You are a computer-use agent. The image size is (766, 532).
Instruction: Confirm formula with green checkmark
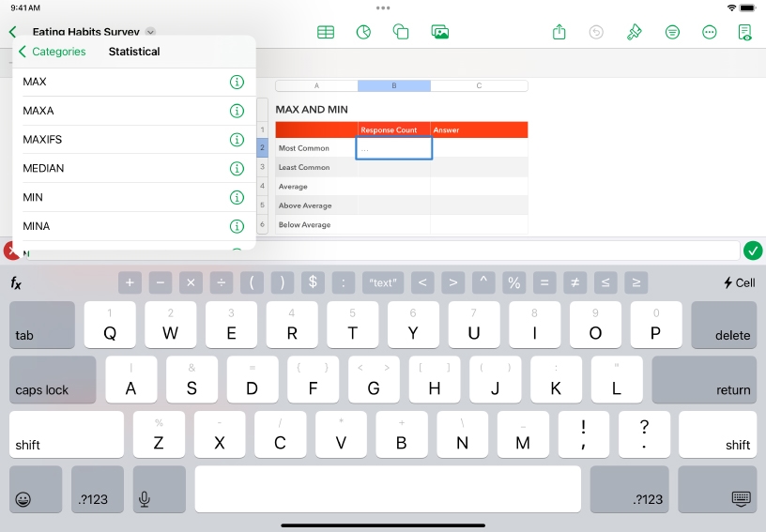[x=752, y=251]
